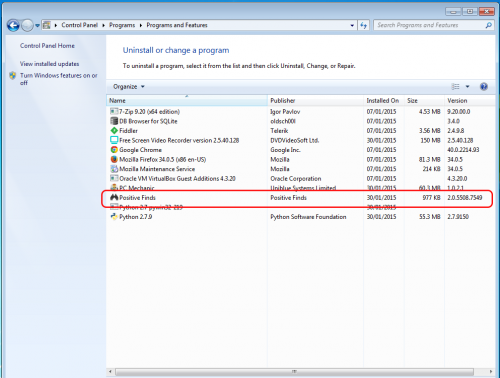Click the scroll left arrow
500x378 pixels.
110,371
